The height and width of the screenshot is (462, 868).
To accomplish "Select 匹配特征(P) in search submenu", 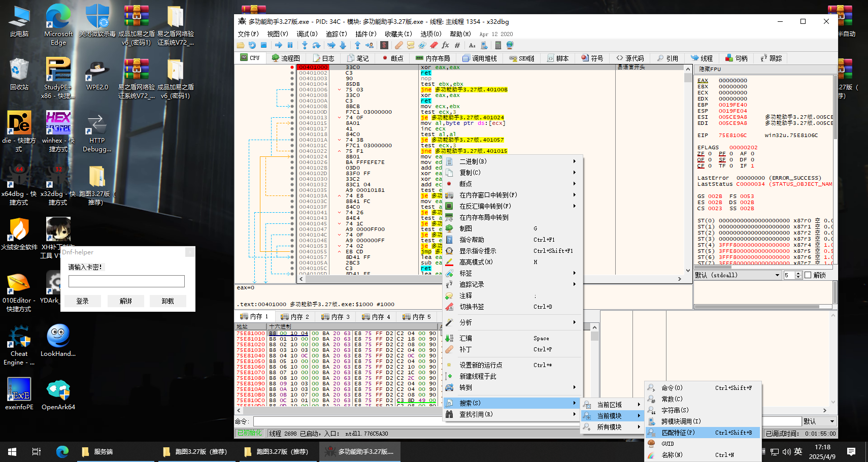I will pos(703,433).
